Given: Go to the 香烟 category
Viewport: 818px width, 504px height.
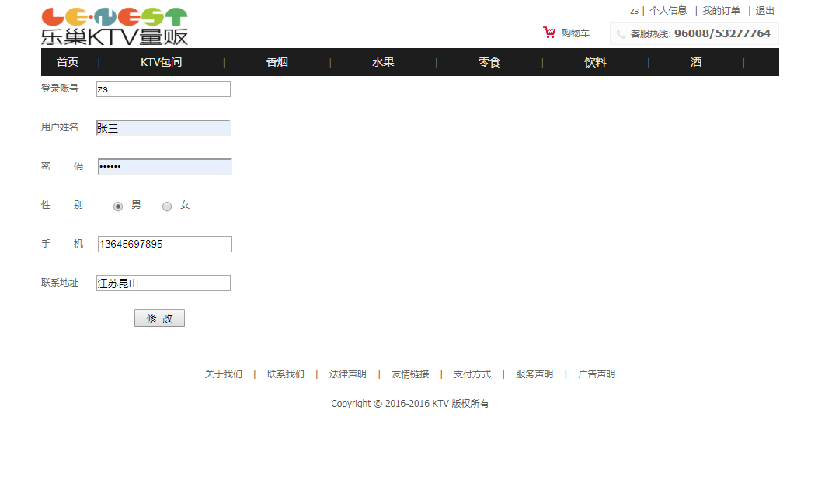Looking at the screenshot, I should point(277,62).
